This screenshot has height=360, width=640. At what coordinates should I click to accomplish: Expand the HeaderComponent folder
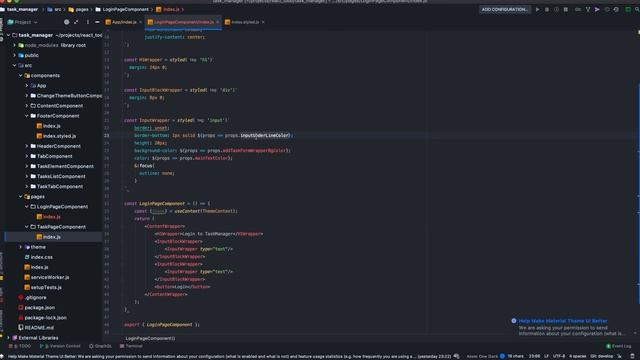coord(27,146)
